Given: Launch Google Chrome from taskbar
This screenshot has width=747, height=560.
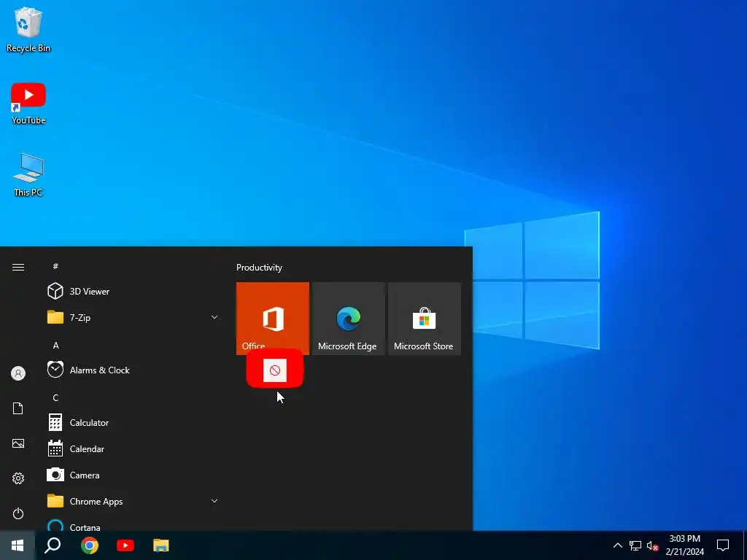Looking at the screenshot, I should pos(90,545).
